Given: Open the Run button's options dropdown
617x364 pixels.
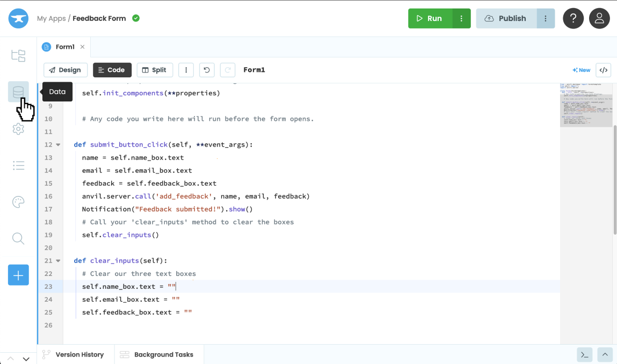Looking at the screenshot, I should [461, 18].
